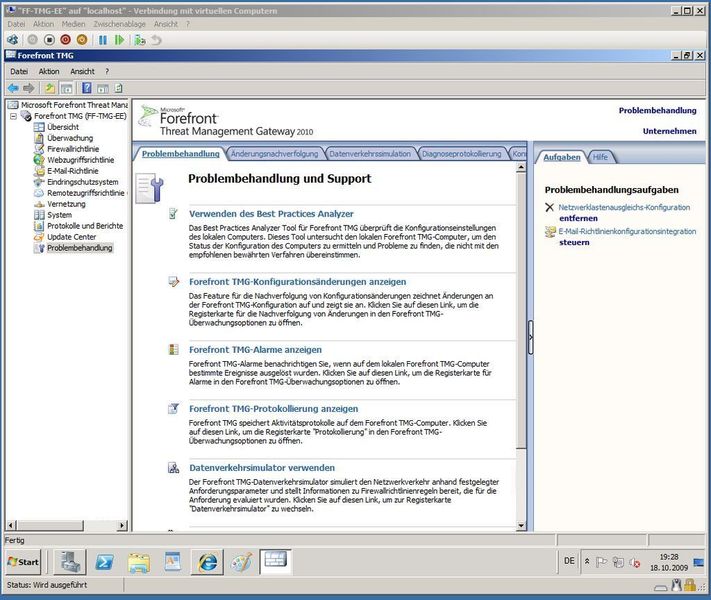Click the blue back arrow in TMG toolbar
Viewport: 711px width, 600px height.
pyautogui.click(x=13, y=88)
